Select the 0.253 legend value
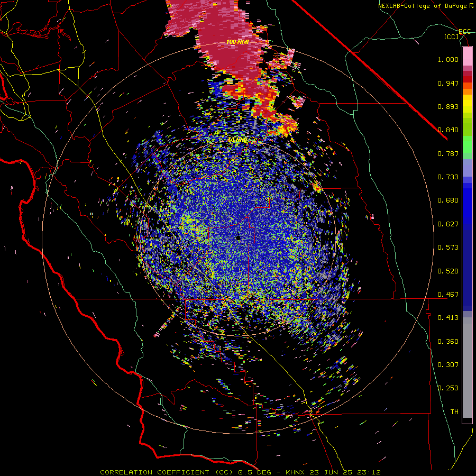This screenshot has height=476, width=476. point(448,388)
